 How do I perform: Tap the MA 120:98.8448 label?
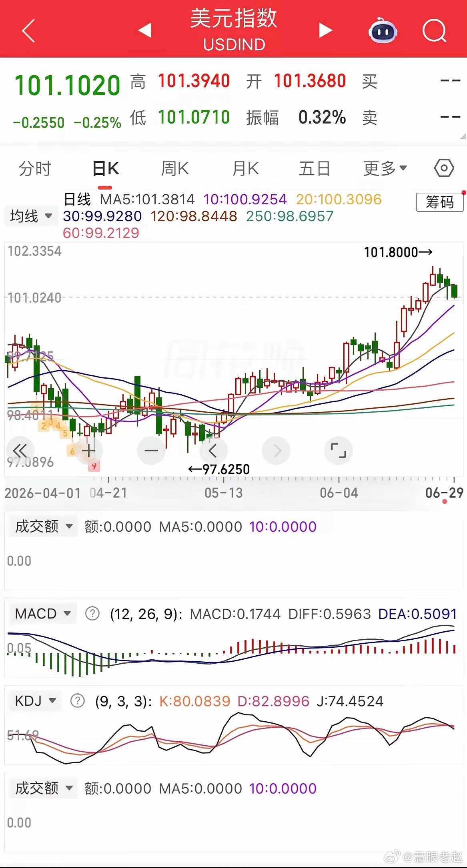pos(194,216)
